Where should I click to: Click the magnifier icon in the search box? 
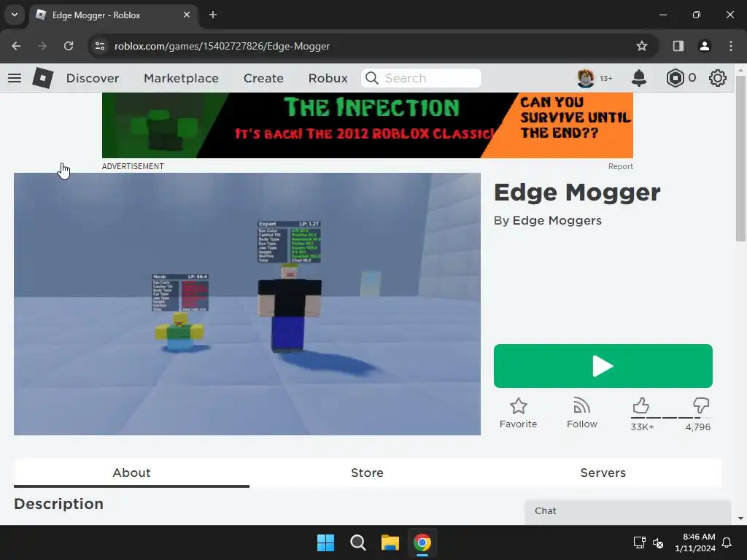371,77
